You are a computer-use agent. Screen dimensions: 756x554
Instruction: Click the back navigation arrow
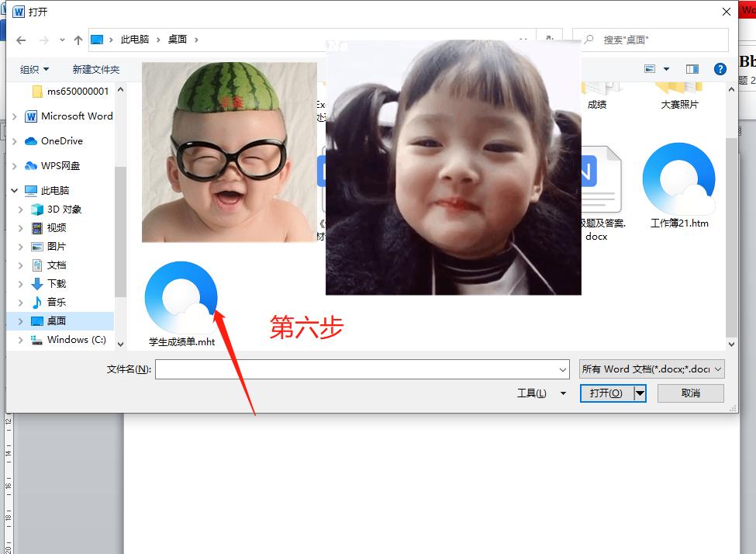coord(21,40)
